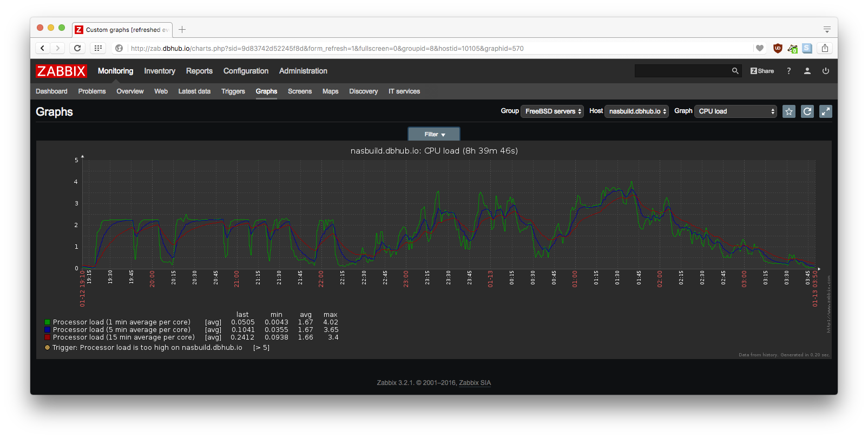The height and width of the screenshot is (438, 868).
Task: Click the ZABBIX logo
Action: coord(61,71)
